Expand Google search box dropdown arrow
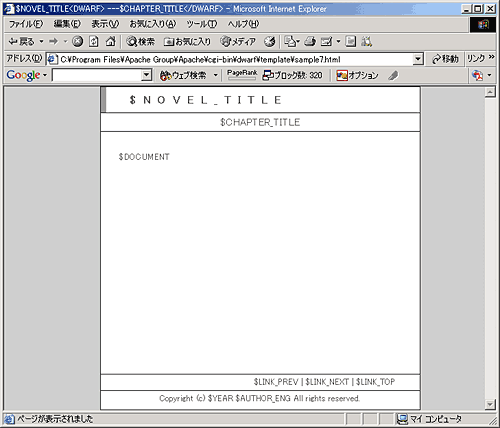 pyautogui.click(x=146, y=75)
